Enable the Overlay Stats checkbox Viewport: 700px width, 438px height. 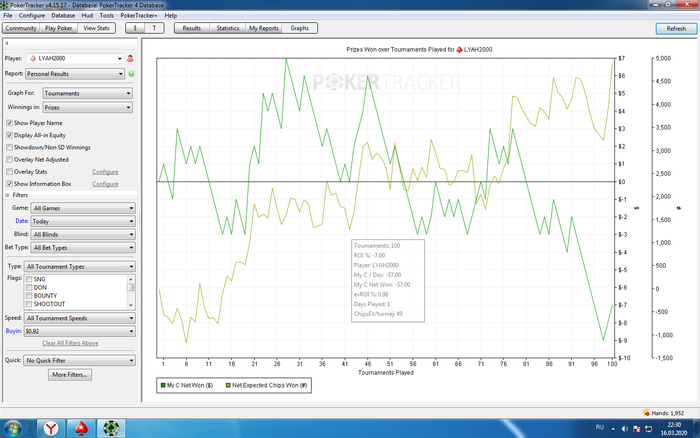pyautogui.click(x=9, y=171)
